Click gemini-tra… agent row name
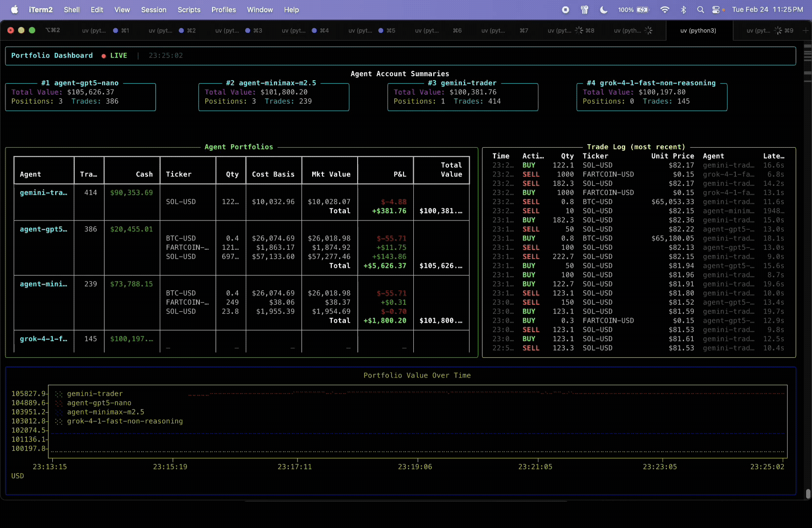The width and height of the screenshot is (812, 528). (43, 193)
